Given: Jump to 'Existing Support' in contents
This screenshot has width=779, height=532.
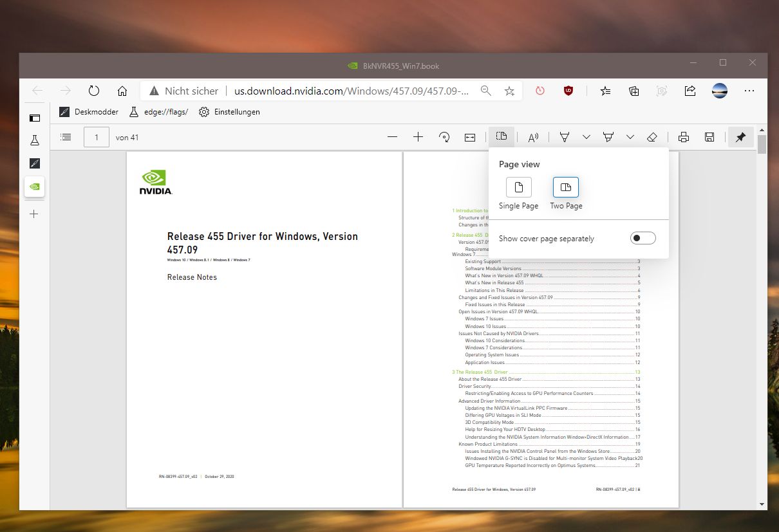Looking at the screenshot, I should click(x=552, y=262).
